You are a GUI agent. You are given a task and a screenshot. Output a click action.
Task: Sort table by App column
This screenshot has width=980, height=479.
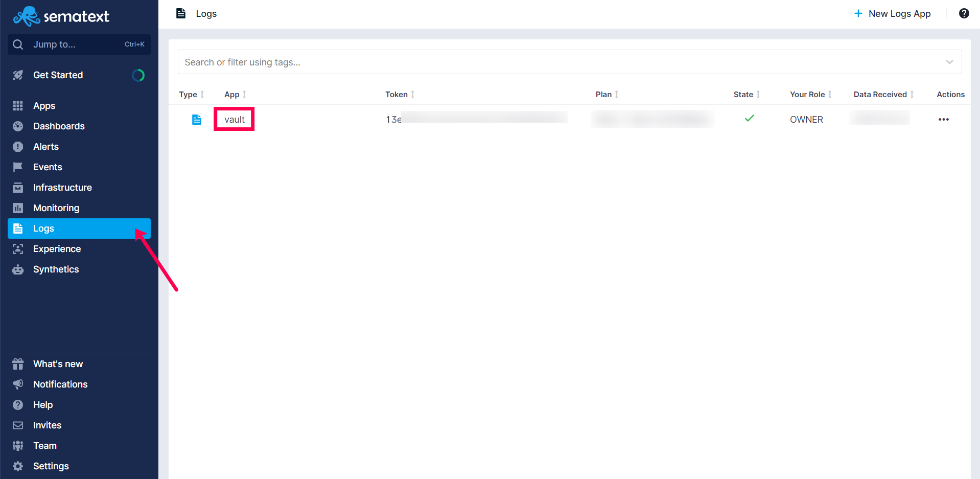point(235,95)
